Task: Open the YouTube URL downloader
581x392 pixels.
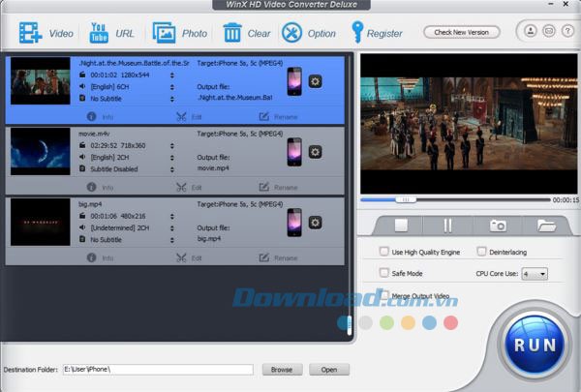Action: point(98,33)
